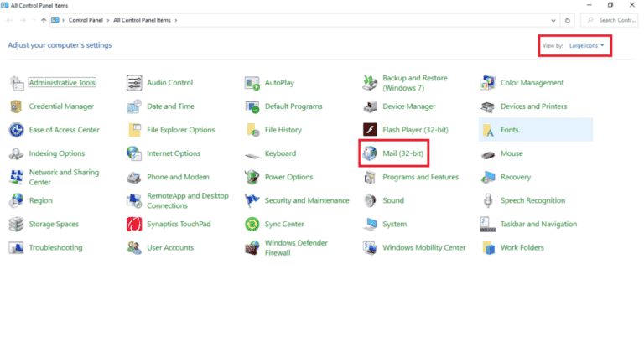Click the Backup and Restore icon
The height and width of the screenshot is (342, 644).
pos(370,83)
